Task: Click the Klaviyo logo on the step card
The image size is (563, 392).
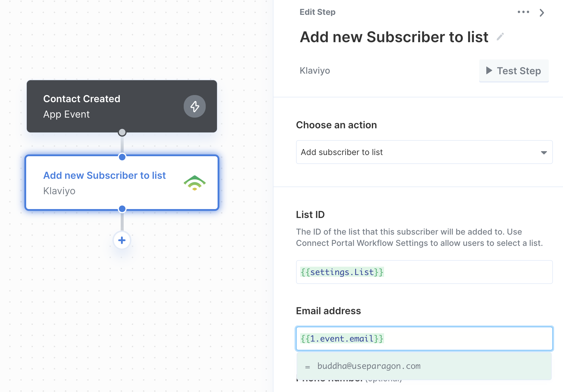Action: pos(195,183)
